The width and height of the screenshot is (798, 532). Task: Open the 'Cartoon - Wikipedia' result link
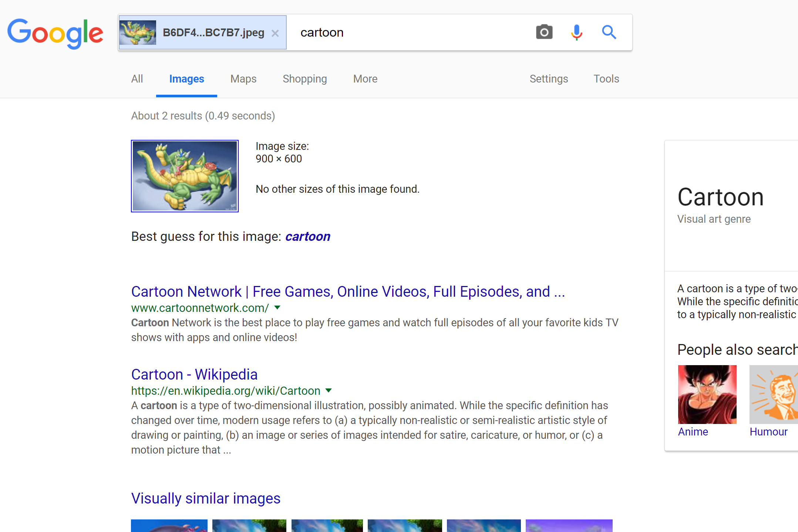(x=194, y=374)
